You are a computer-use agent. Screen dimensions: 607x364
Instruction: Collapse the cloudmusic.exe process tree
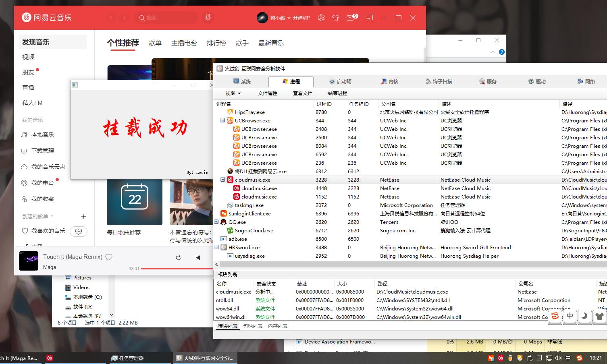pos(222,180)
